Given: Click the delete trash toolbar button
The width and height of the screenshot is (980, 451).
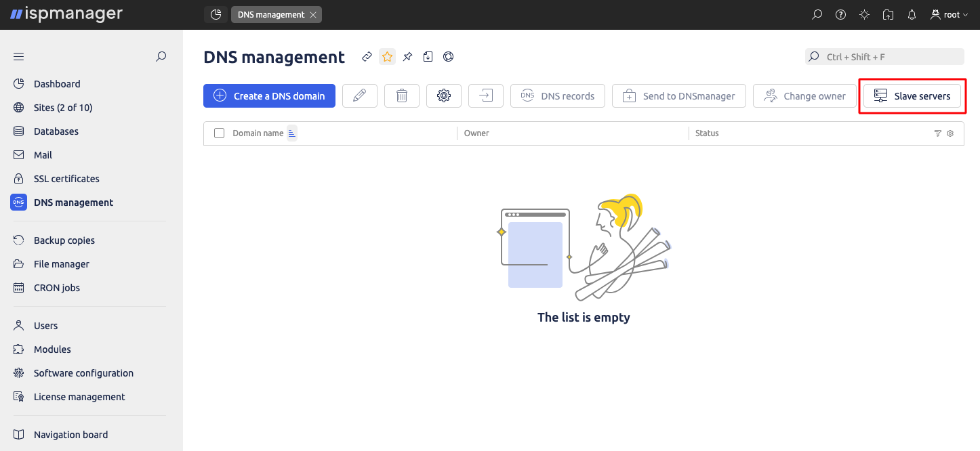Looking at the screenshot, I should (402, 96).
